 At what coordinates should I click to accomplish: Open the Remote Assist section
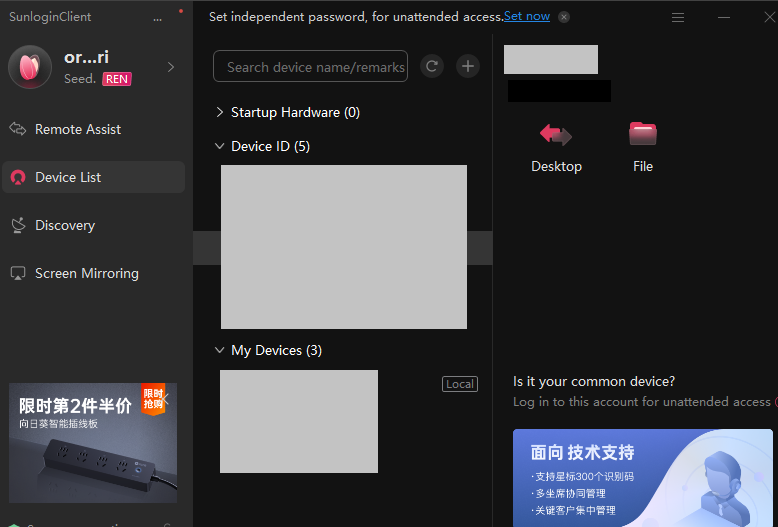point(78,130)
